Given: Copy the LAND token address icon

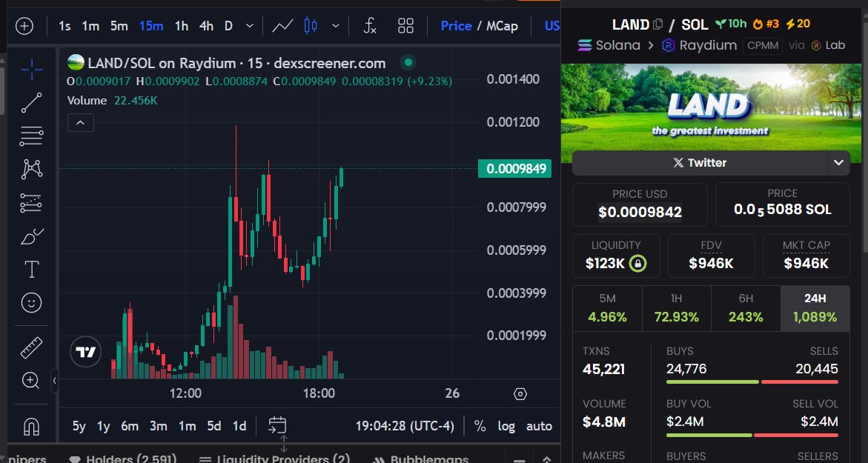Looking at the screenshot, I should pos(657,24).
